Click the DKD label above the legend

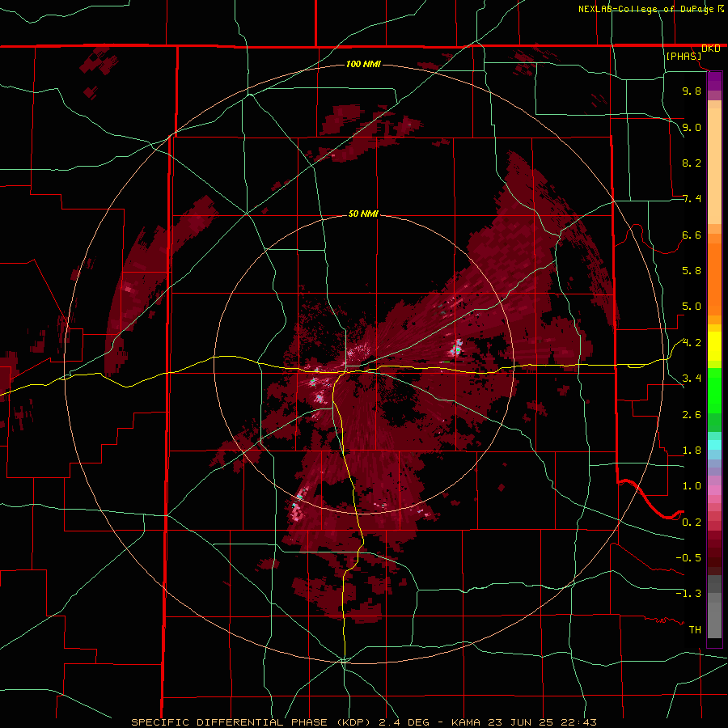(710, 49)
